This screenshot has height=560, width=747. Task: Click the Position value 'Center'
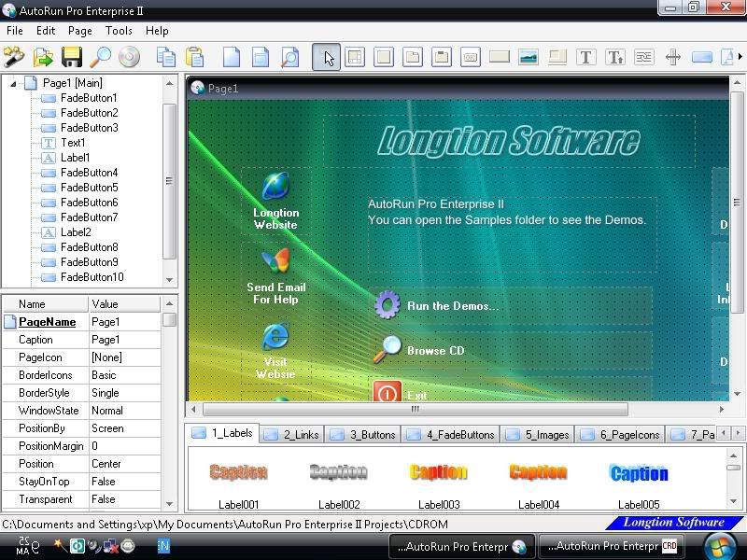click(x=125, y=464)
